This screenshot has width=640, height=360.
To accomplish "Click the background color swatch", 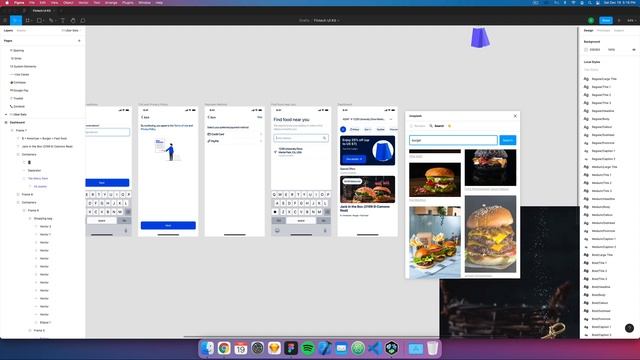I will (586, 50).
